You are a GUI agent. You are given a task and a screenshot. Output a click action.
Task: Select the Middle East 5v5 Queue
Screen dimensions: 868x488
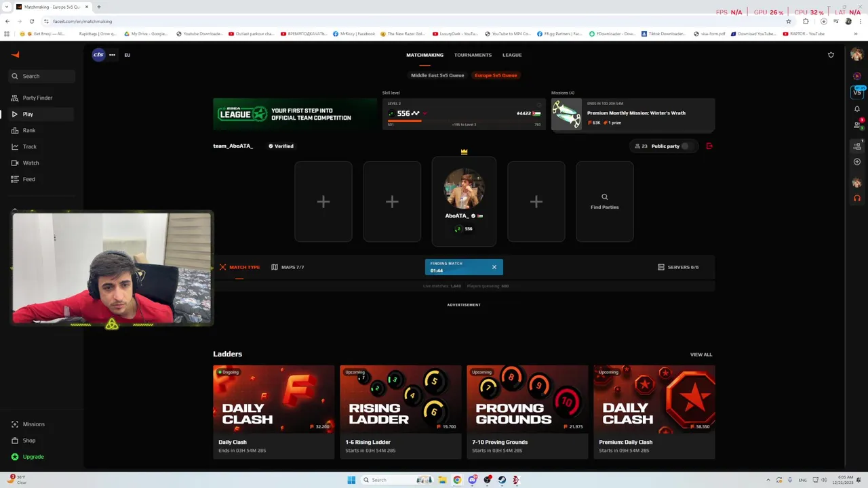point(437,75)
